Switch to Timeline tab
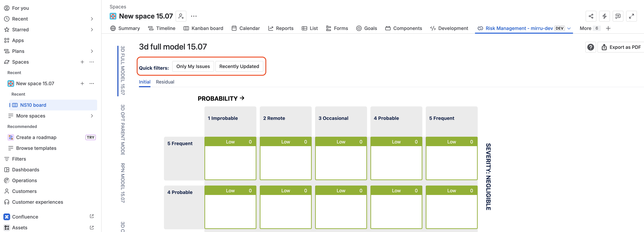 [x=162, y=28]
